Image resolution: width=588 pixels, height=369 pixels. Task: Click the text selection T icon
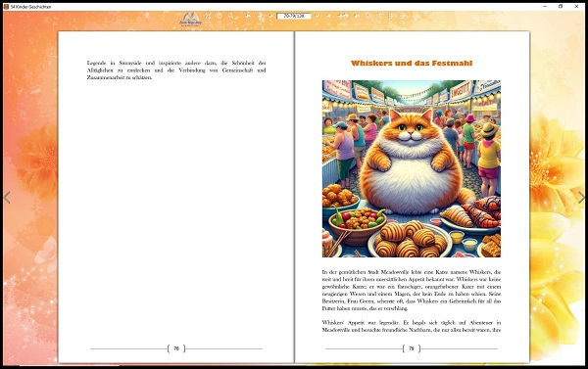pyautogui.click(x=379, y=16)
